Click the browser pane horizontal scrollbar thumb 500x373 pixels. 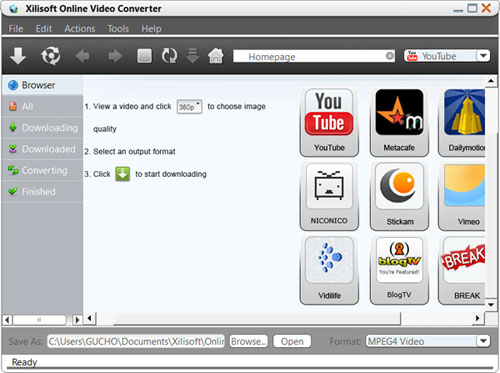pyautogui.click(x=257, y=319)
